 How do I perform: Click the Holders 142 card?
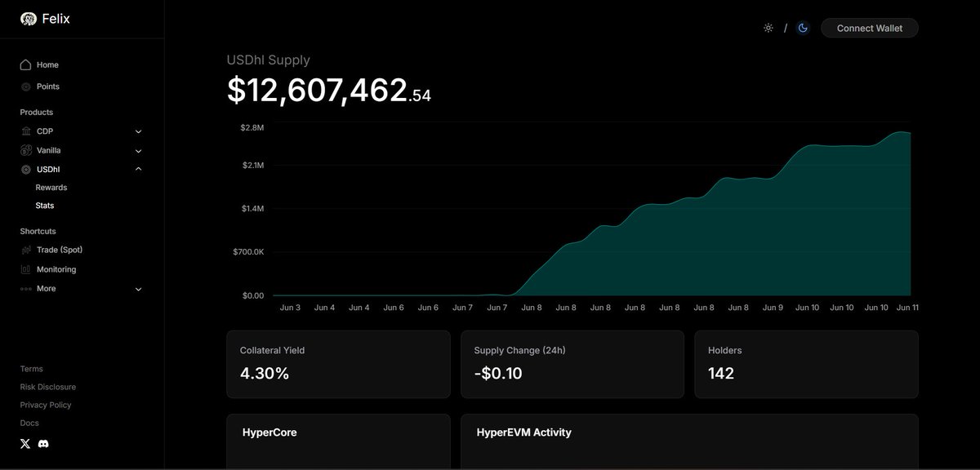pyautogui.click(x=807, y=364)
